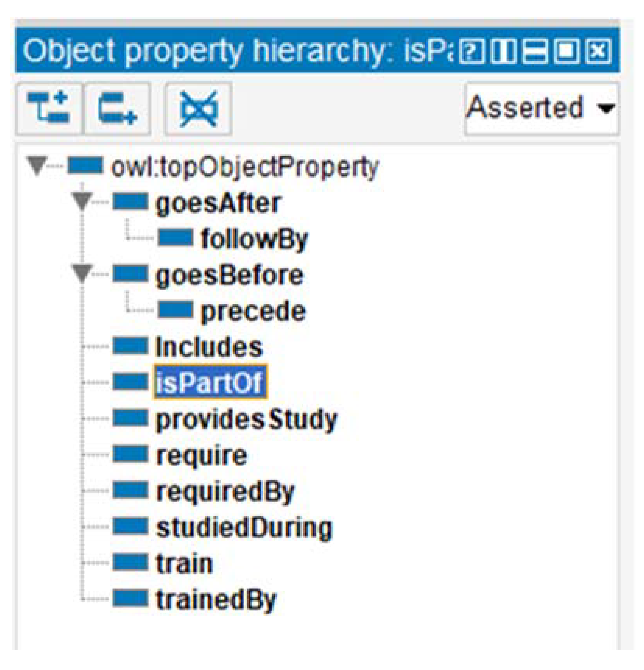
Task: Select the requiredBy property
Action: click(225, 491)
